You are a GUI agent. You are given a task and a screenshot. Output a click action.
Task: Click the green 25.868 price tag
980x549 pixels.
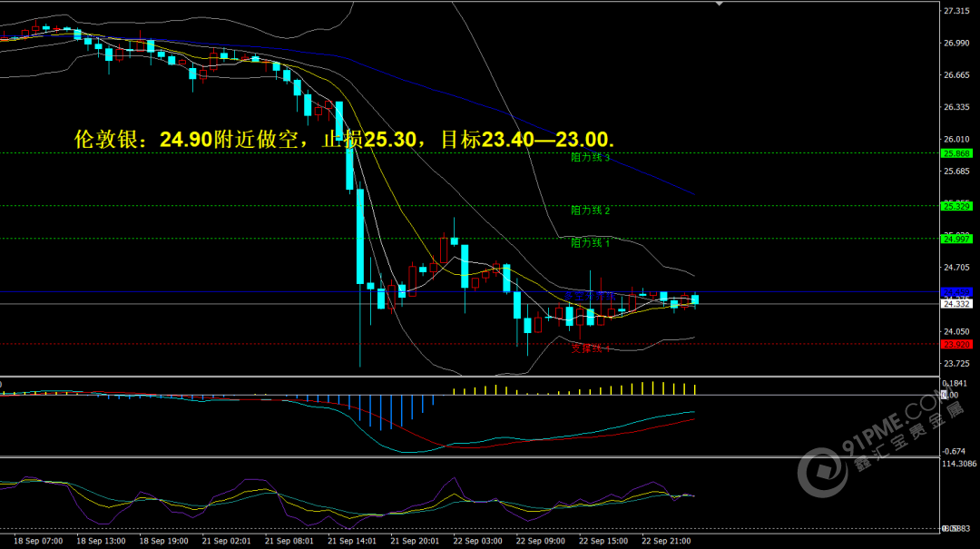point(957,153)
